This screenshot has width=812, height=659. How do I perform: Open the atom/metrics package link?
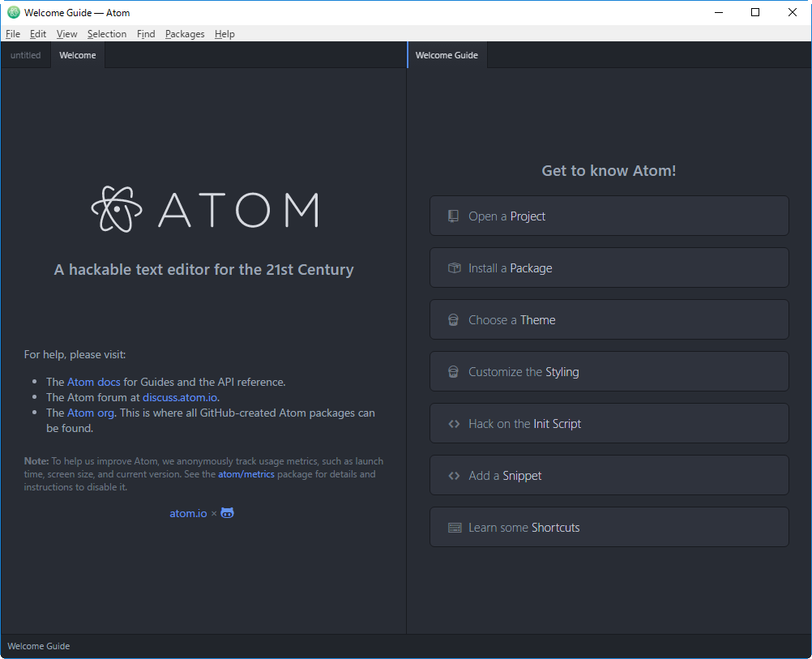pyautogui.click(x=246, y=474)
